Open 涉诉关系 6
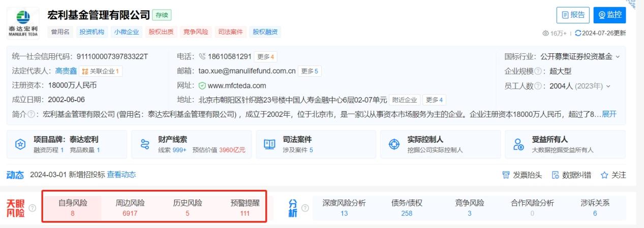The width and height of the screenshot is (644, 228). pos(595,208)
